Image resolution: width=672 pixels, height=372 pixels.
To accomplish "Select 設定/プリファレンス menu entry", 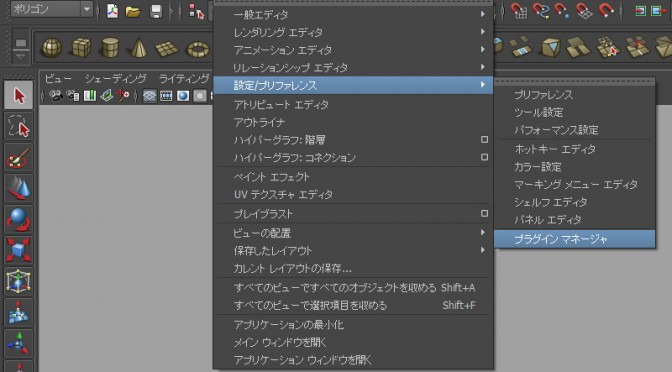I will click(x=353, y=85).
